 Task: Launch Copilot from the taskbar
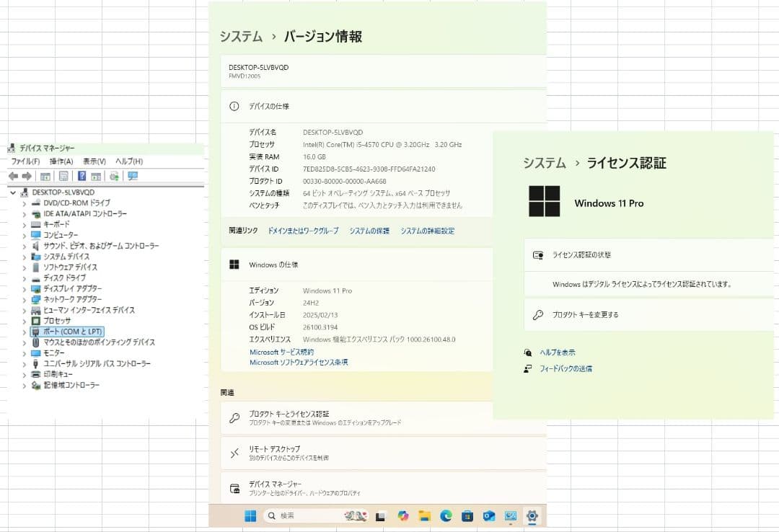[402, 515]
